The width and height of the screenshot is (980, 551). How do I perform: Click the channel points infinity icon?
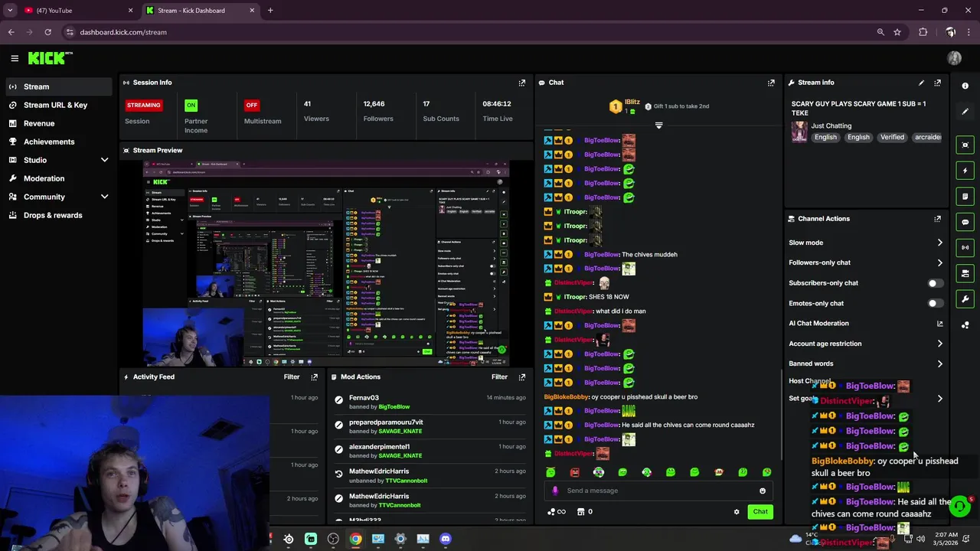coord(557,512)
